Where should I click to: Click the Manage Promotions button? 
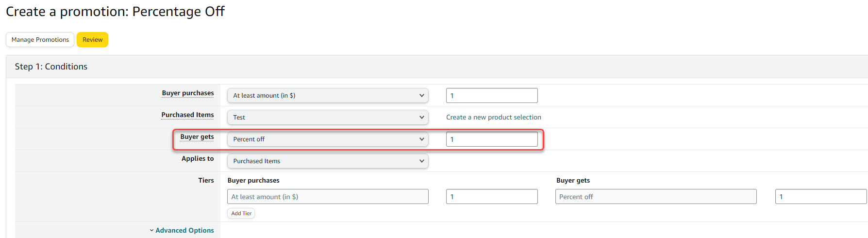coord(40,40)
